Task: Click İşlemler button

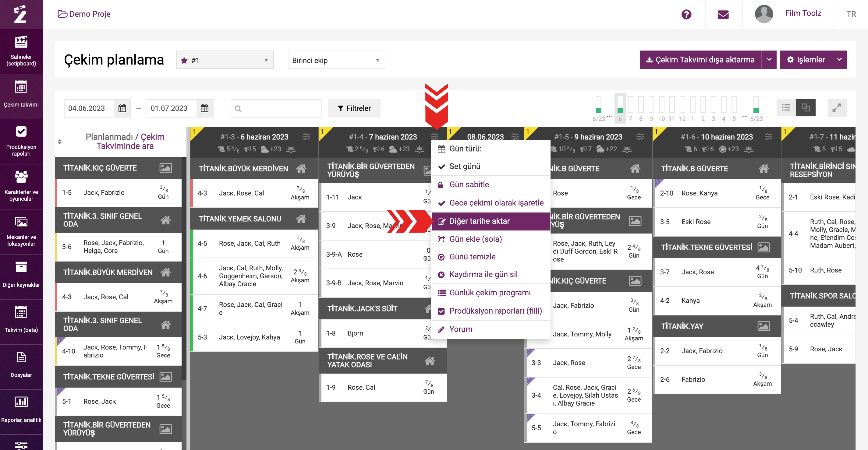Action: [x=806, y=60]
